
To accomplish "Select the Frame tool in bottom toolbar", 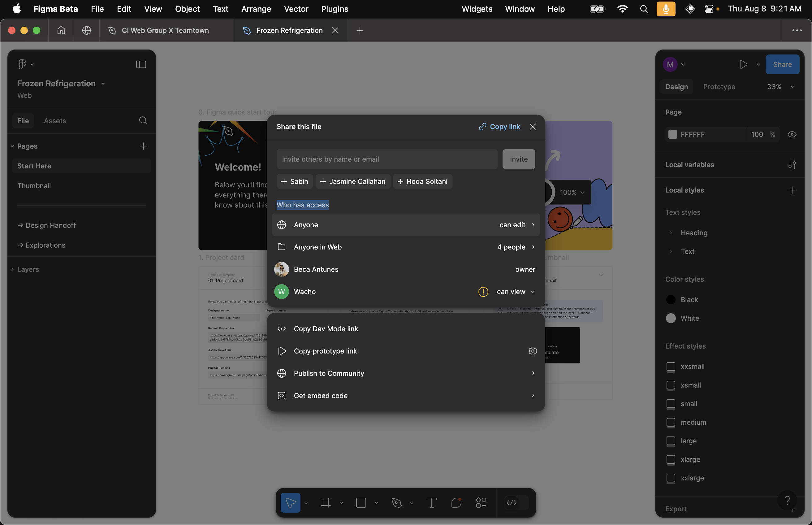I will tap(326, 502).
